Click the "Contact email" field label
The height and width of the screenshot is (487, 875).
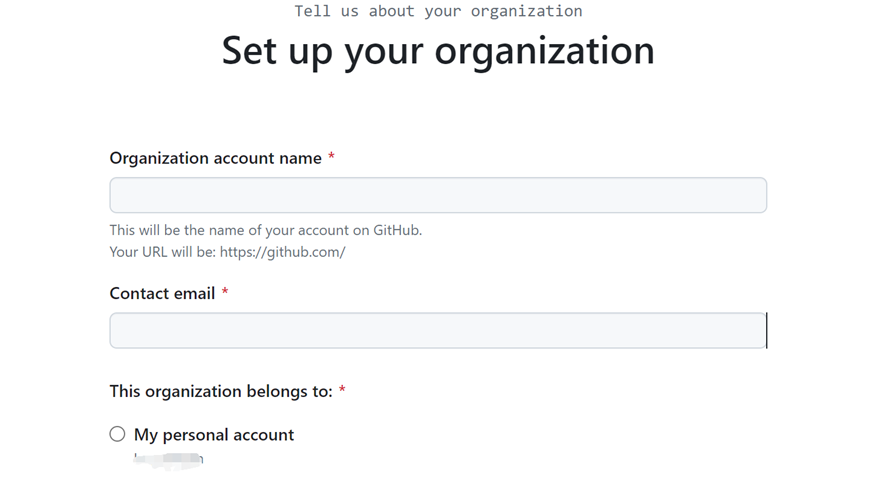point(162,293)
